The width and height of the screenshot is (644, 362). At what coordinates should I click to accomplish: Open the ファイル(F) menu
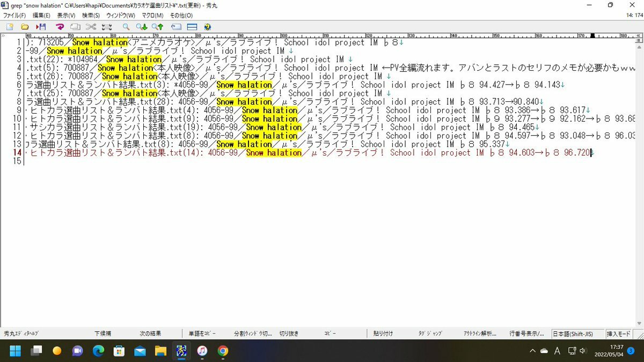click(14, 16)
